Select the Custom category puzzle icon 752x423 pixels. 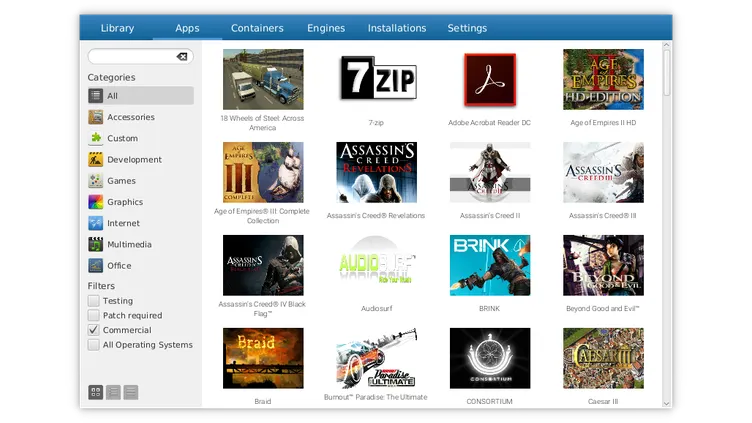tap(95, 138)
